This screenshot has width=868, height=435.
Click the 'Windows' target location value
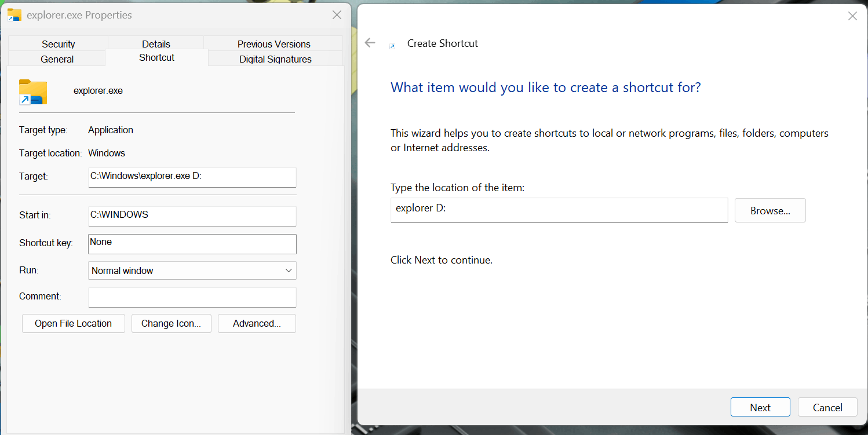pos(107,153)
